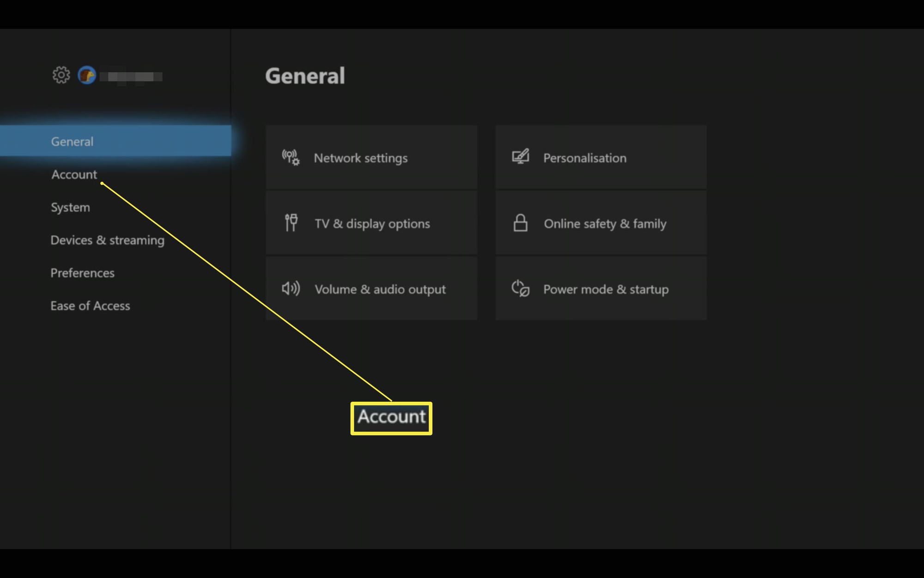Click the Personalisation icon
924x578 pixels.
520,156
